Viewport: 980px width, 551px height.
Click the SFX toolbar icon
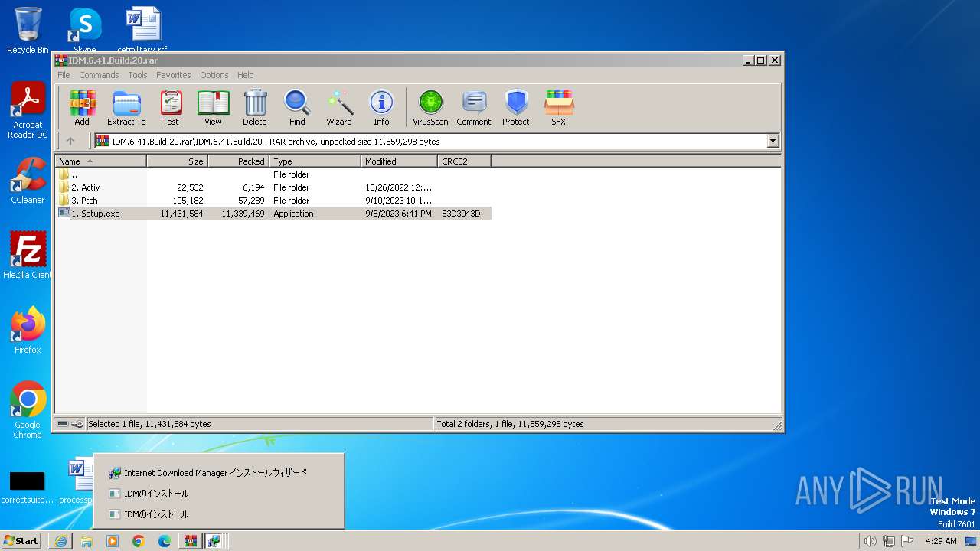(559, 107)
